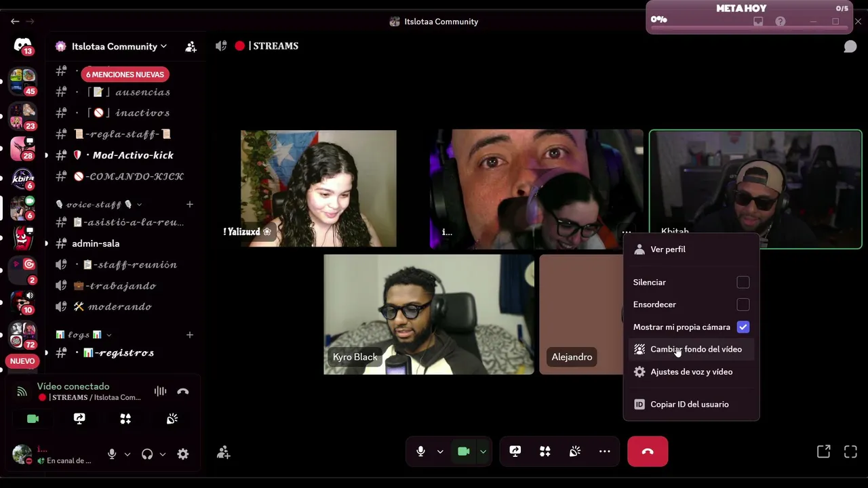Viewport: 868px width, 488px height.
Task: Check the Silenciar checkbox
Action: pyautogui.click(x=743, y=282)
